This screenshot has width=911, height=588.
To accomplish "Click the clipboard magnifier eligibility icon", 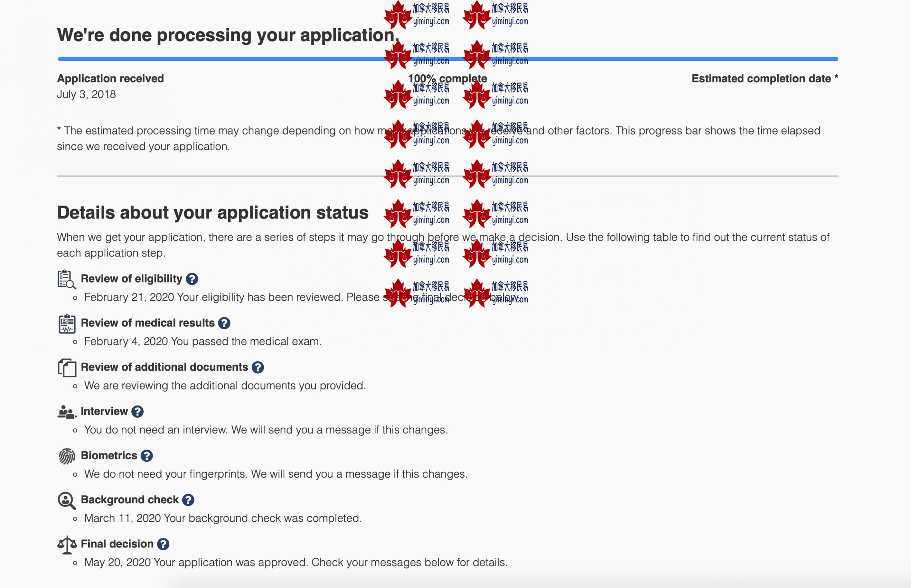I will point(67,280).
